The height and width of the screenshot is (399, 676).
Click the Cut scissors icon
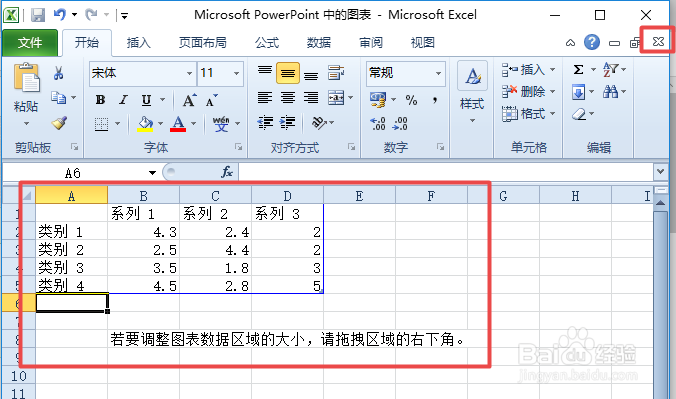[x=59, y=73]
